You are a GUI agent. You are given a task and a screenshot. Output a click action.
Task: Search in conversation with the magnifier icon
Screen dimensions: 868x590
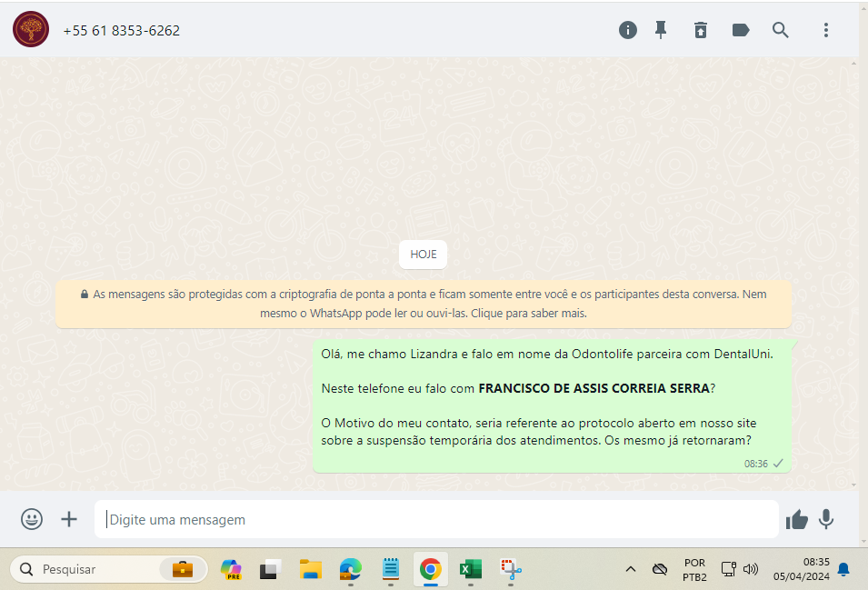click(781, 30)
